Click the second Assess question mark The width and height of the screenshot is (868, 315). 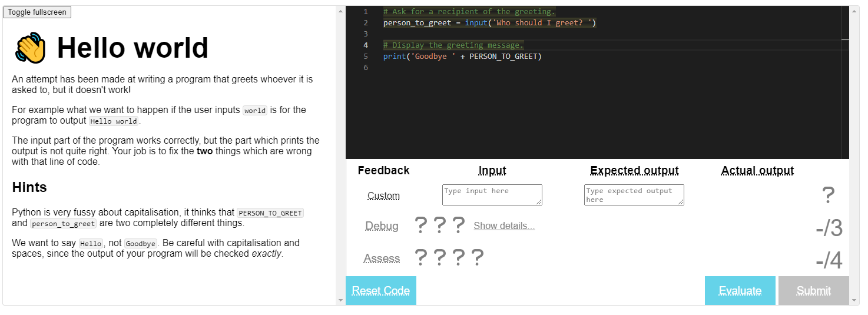(x=439, y=257)
